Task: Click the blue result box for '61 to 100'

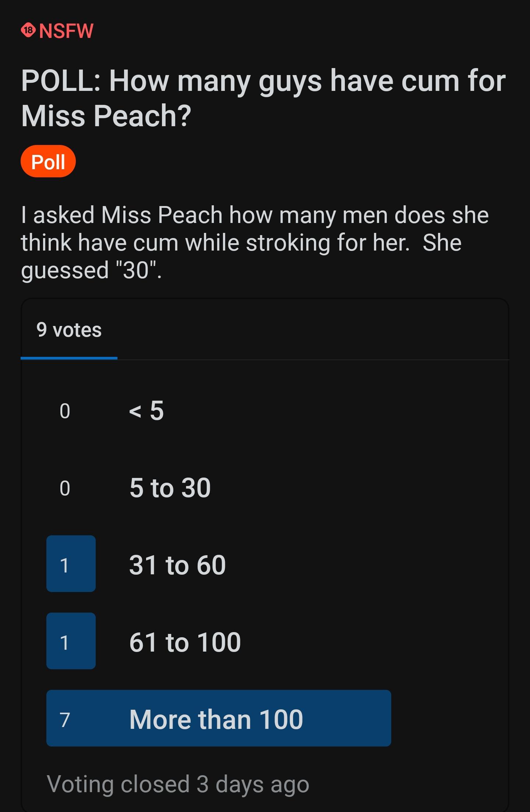Action: point(71,641)
